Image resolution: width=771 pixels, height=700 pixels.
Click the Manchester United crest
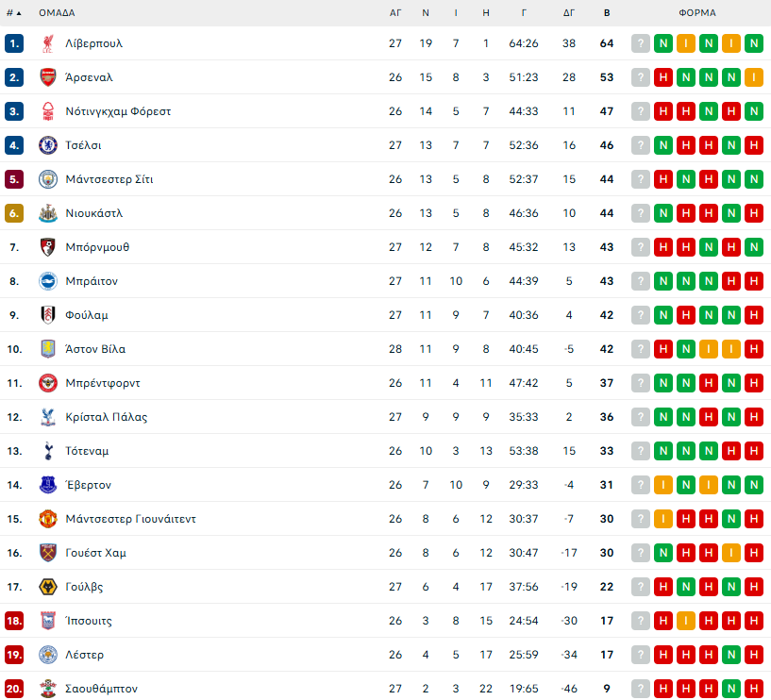[x=48, y=519]
